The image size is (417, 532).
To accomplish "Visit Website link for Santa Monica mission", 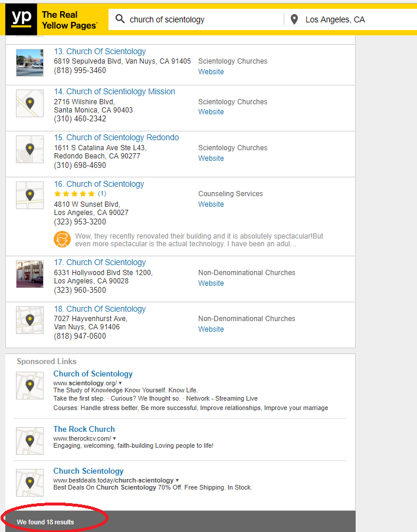I will click(x=211, y=111).
